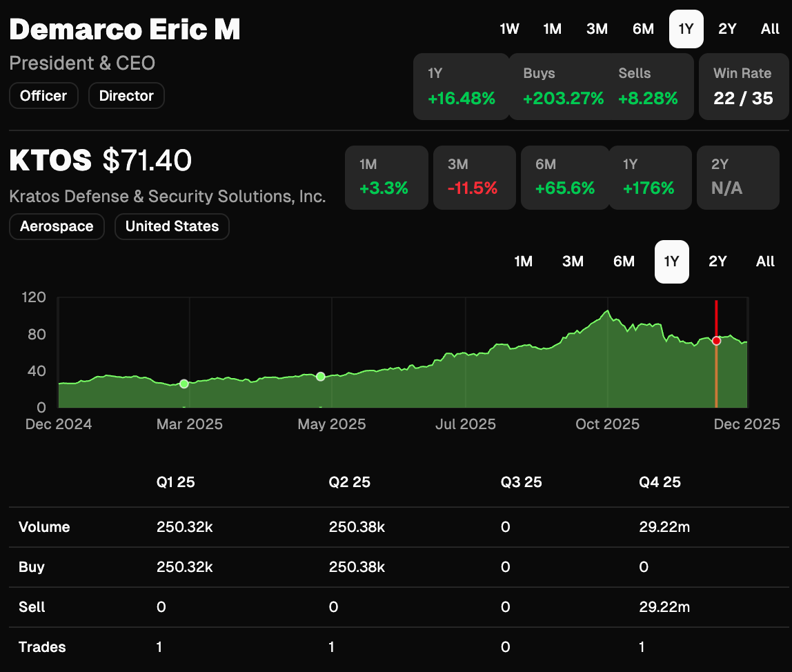The height and width of the screenshot is (672, 792).
Task: Switch the price chart to 3M
Action: [573, 261]
